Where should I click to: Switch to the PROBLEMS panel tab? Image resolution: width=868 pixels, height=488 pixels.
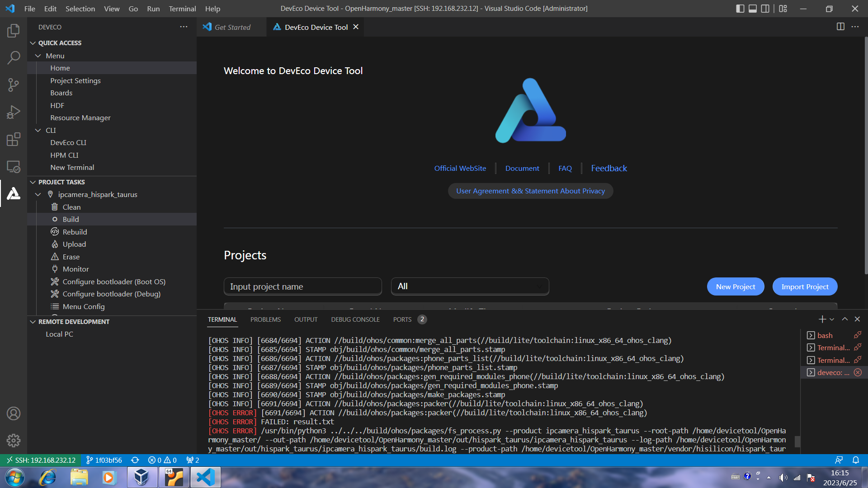coord(265,319)
